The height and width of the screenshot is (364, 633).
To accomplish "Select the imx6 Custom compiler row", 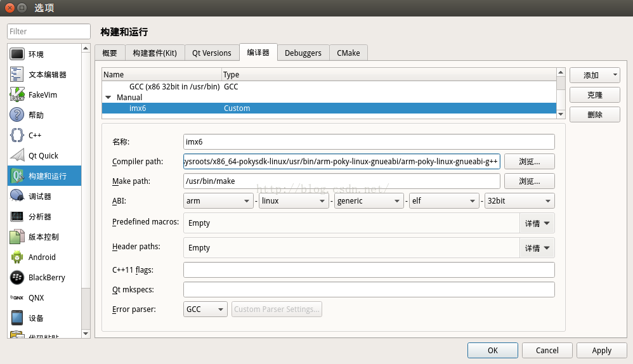I will (x=329, y=108).
